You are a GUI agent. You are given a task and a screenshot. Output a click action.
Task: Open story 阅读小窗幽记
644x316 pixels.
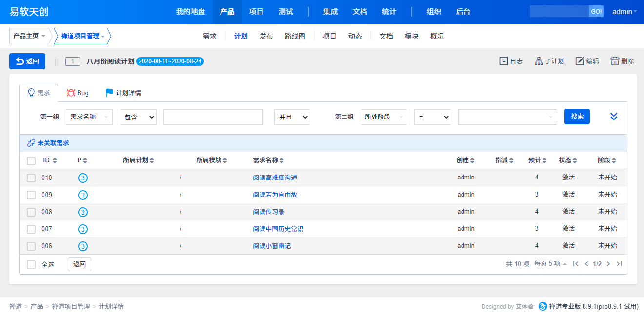coord(272,246)
